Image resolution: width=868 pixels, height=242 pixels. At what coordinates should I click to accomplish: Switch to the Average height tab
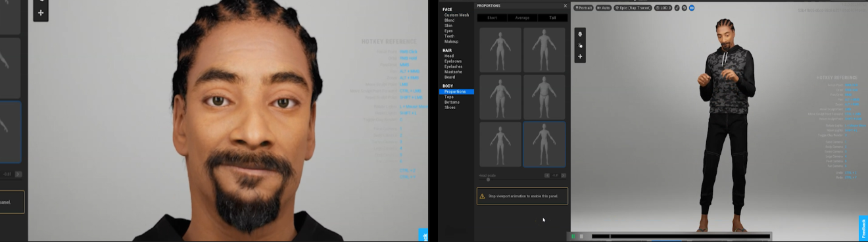pos(523,18)
